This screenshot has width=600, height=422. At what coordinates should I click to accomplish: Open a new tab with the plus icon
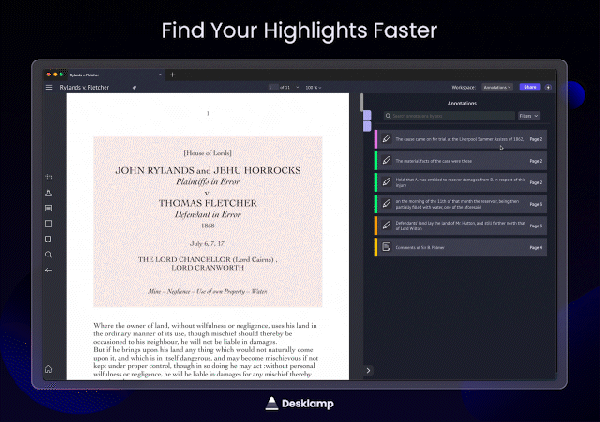click(172, 75)
